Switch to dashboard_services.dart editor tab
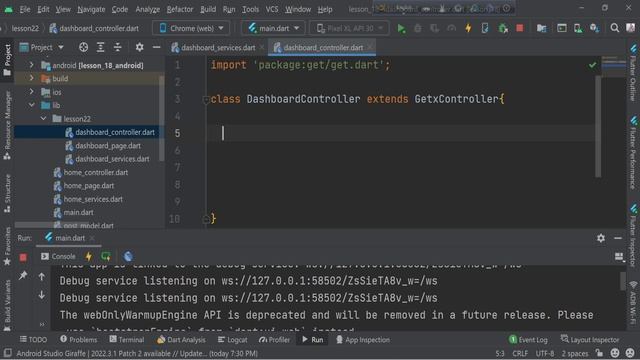Viewport: 640px width, 360px height. (x=218, y=48)
